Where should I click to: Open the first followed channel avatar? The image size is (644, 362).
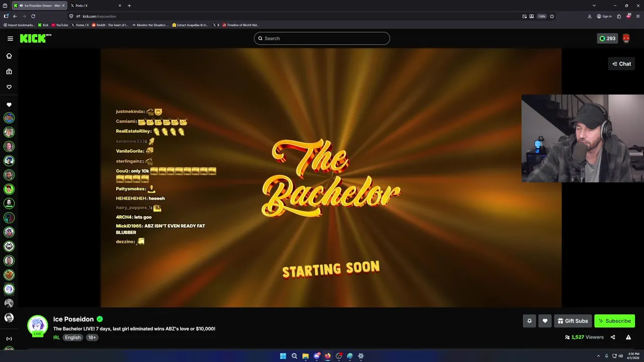9,118
